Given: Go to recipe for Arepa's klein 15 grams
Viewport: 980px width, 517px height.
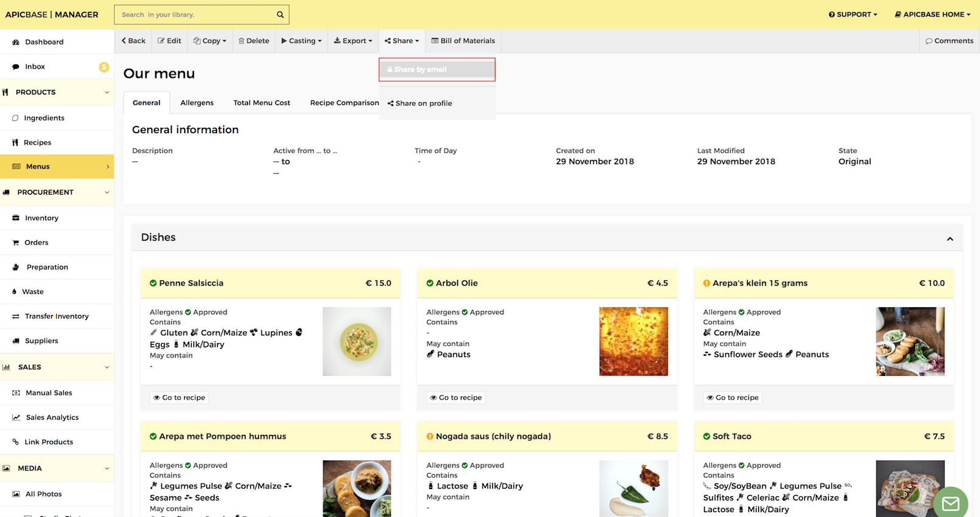Looking at the screenshot, I should coord(733,398).
